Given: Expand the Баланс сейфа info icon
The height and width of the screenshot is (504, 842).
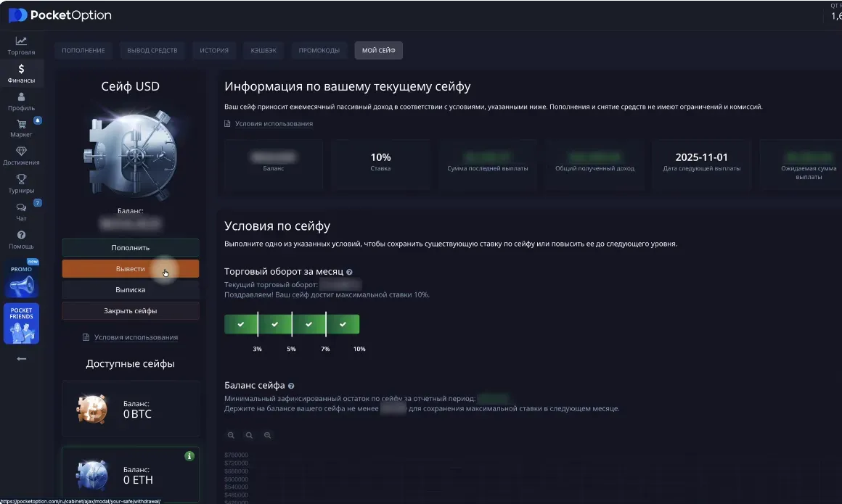Looking at the screenshot, I should [291, 385].
